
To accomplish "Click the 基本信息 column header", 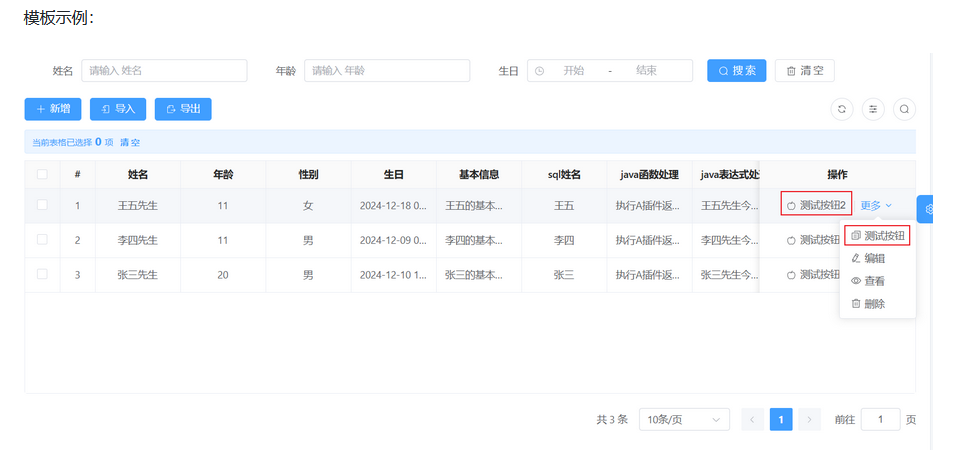I will (x=479, y=175).
